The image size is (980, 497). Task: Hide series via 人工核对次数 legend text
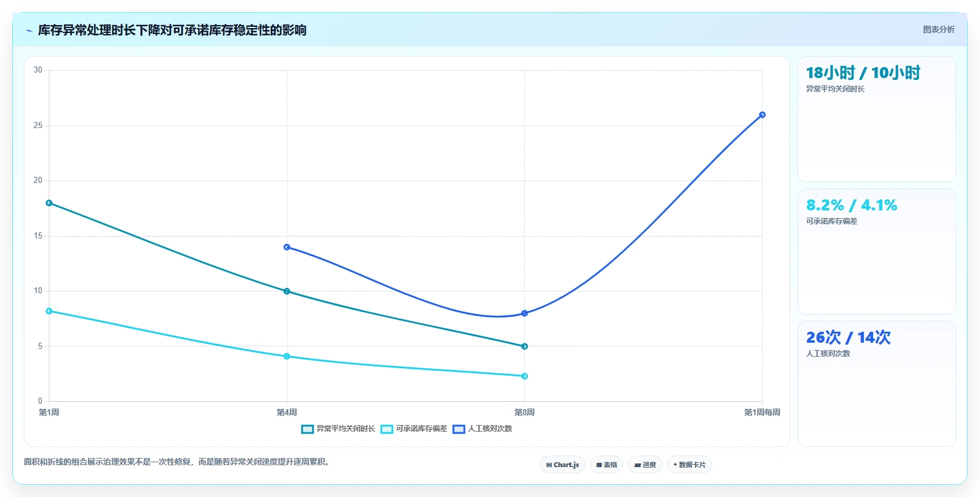click(490, 429)
